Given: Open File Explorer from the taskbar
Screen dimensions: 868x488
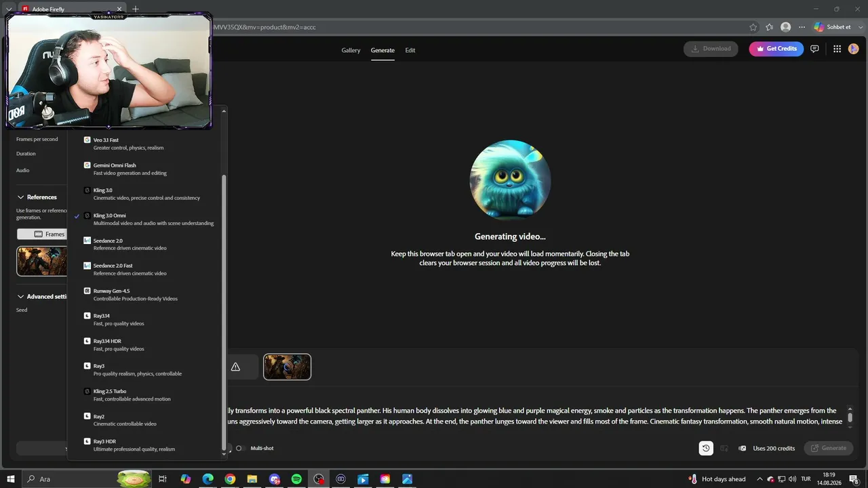Looking at the screenshot, I should point(252,479).
